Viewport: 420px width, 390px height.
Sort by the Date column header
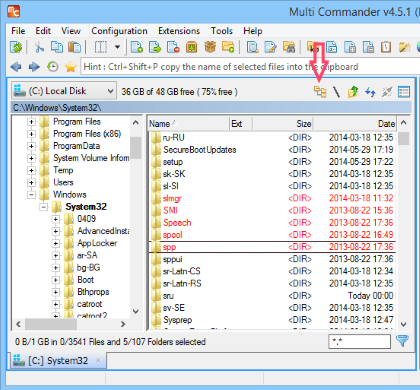click(x=354, y=124)
